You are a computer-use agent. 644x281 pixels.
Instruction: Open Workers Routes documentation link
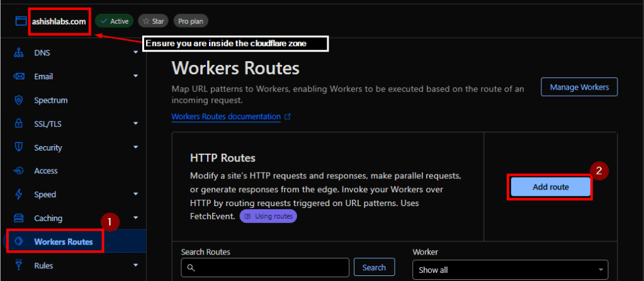coord(226,117)
